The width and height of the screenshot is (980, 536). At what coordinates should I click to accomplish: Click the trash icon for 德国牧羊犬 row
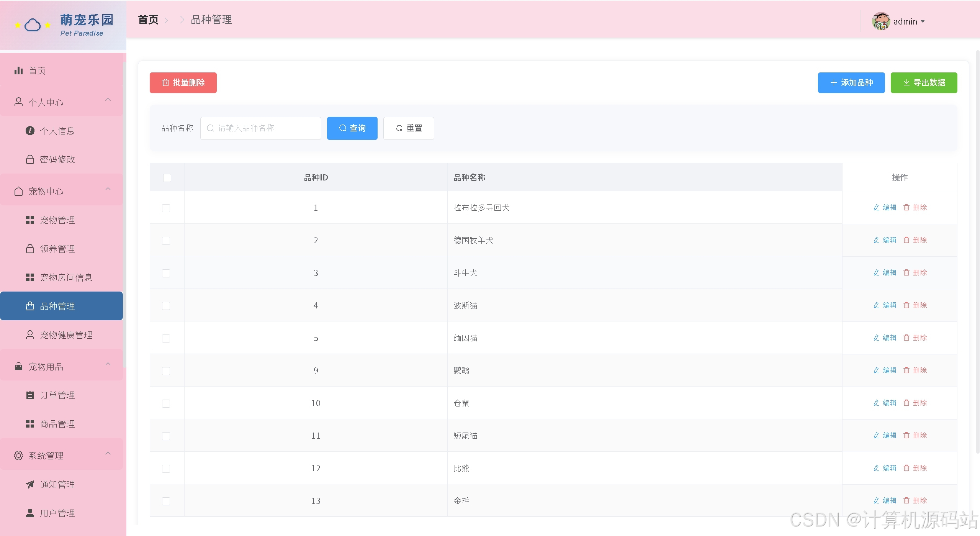[906, 240]
